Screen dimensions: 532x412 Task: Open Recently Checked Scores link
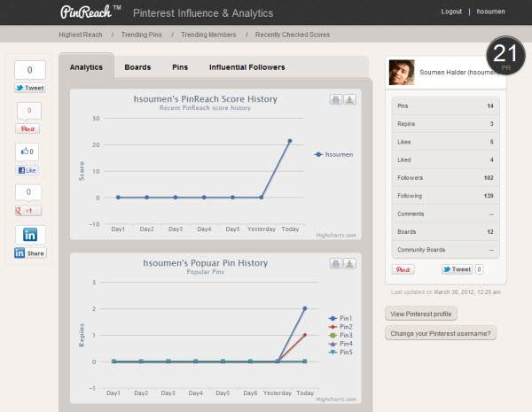click(x=293, y=35)
